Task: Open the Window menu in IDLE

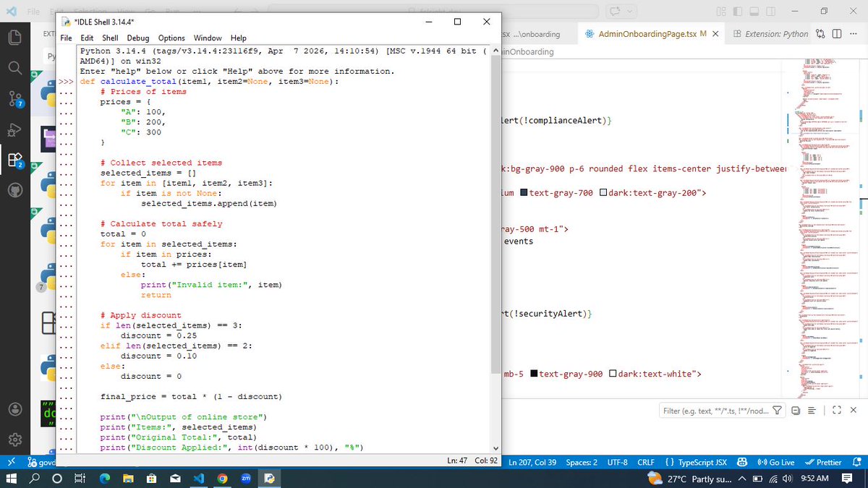Action: (x=208, y=38)
